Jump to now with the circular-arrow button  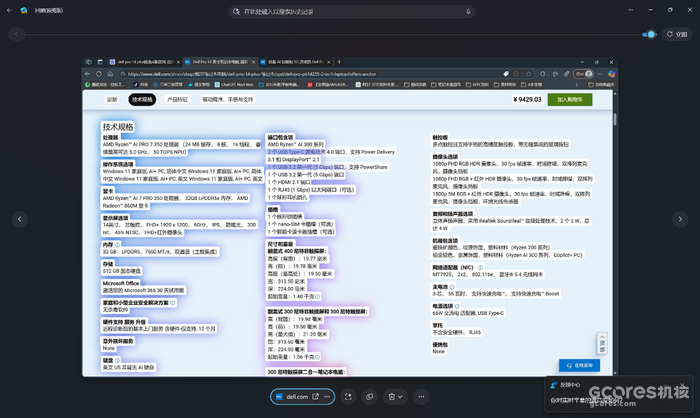[x=677, y=34]
